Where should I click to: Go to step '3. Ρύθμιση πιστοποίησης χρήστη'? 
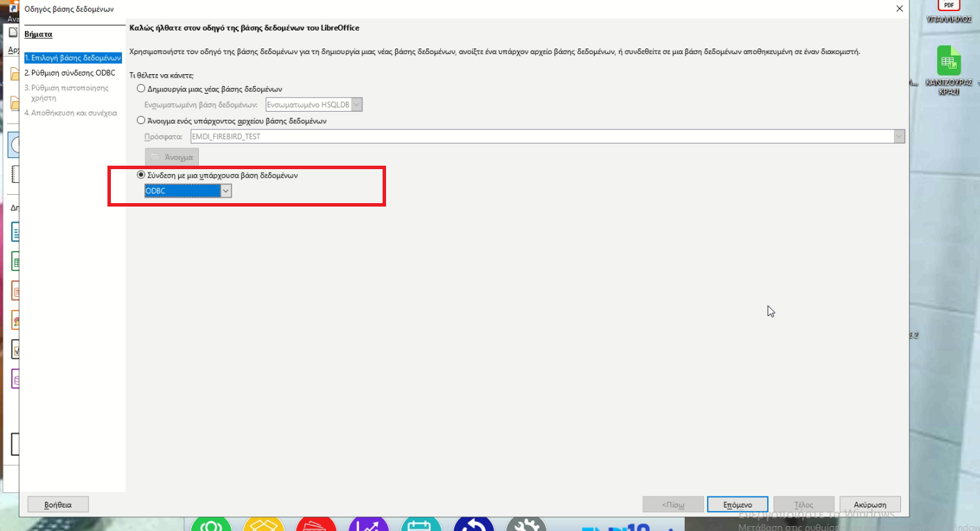(x=67, y=92)
